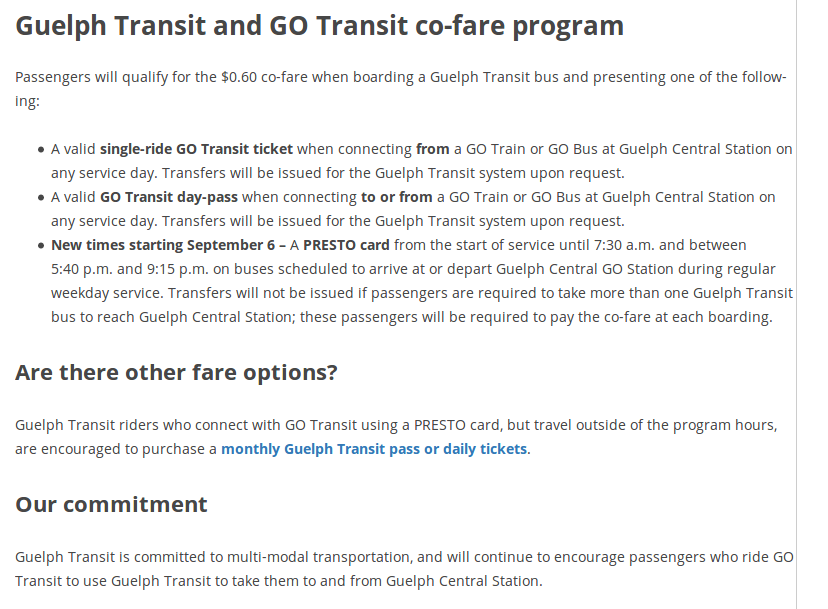Click paragraph starting "Guelph Transit is committed"
828x609 pixels.
click(x=404, y=568)
